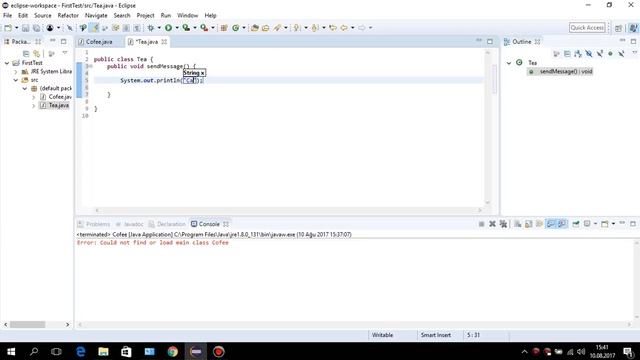Image resolution: width=640 pixels, height=360 pixels.
Task: Close the Tea.java editor tab
Action: (164, 42)
